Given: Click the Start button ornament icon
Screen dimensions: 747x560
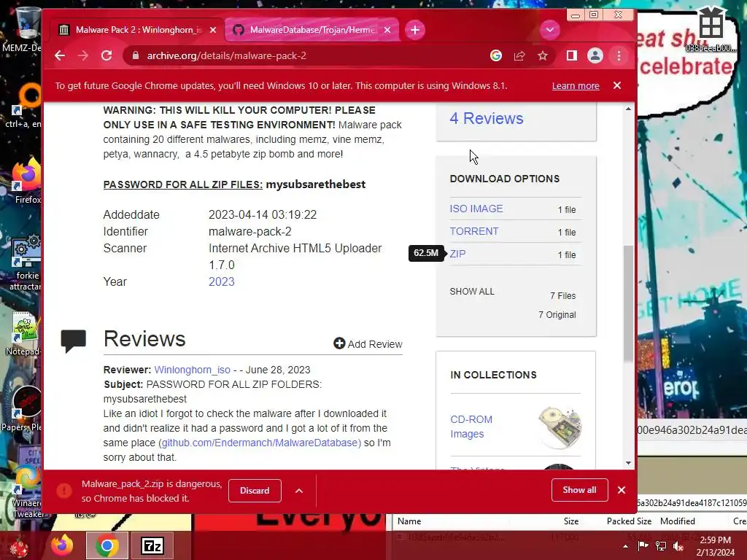Looking at the screenshot, I should point(19,546).
